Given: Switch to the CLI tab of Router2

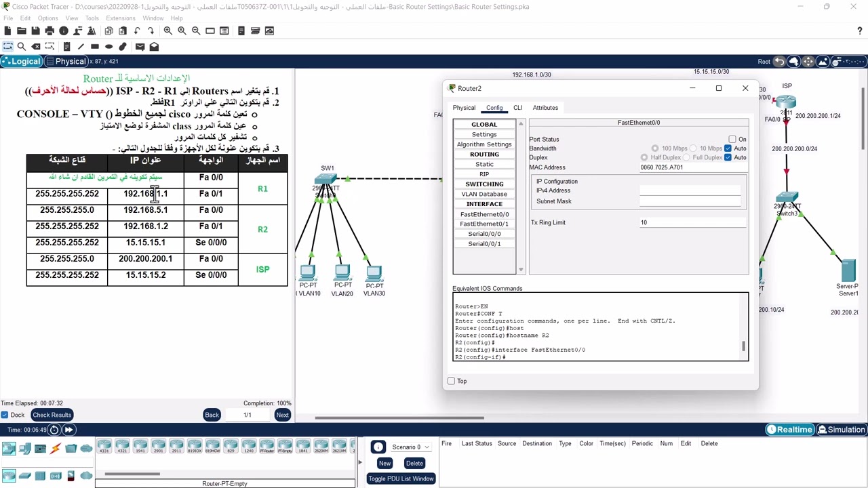Looking at the screenshot, I should tap(517, 108).
